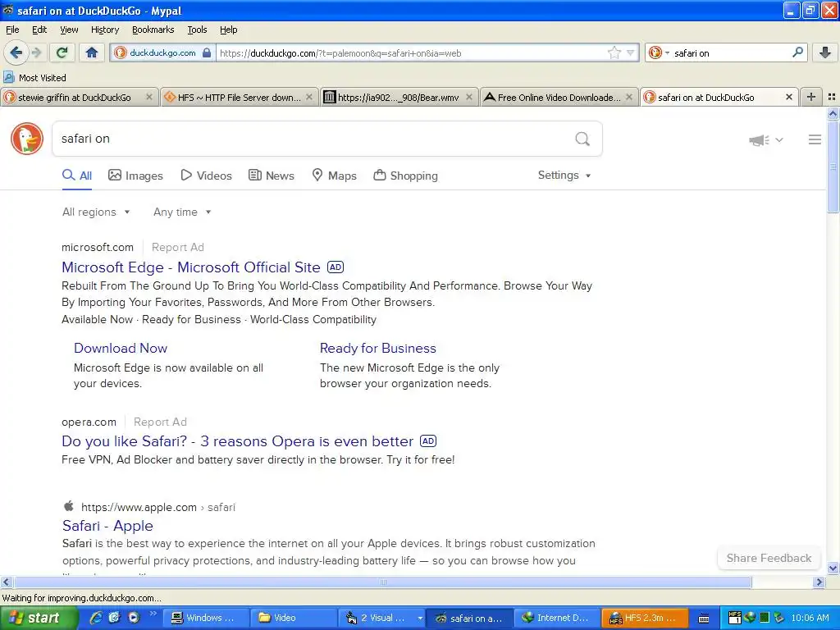Screen dimensions: 840x630
Task: Open the downloads arrow button
Action: [825, 52]
